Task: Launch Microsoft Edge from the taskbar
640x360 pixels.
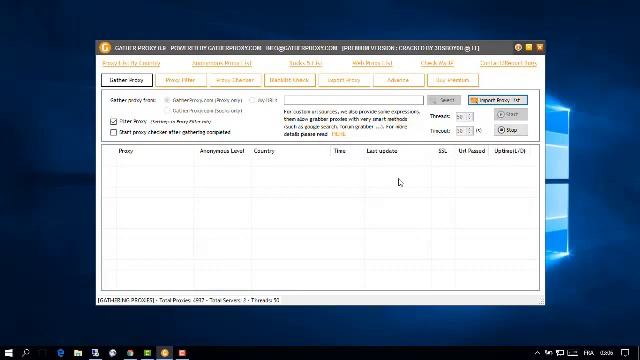Action: [x=61, y=353]
